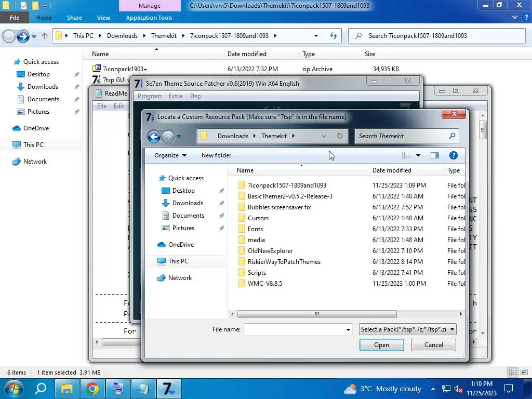
Task: Select the Cursors folder icon
Action: pyautogui.click(x=242, y=218)
